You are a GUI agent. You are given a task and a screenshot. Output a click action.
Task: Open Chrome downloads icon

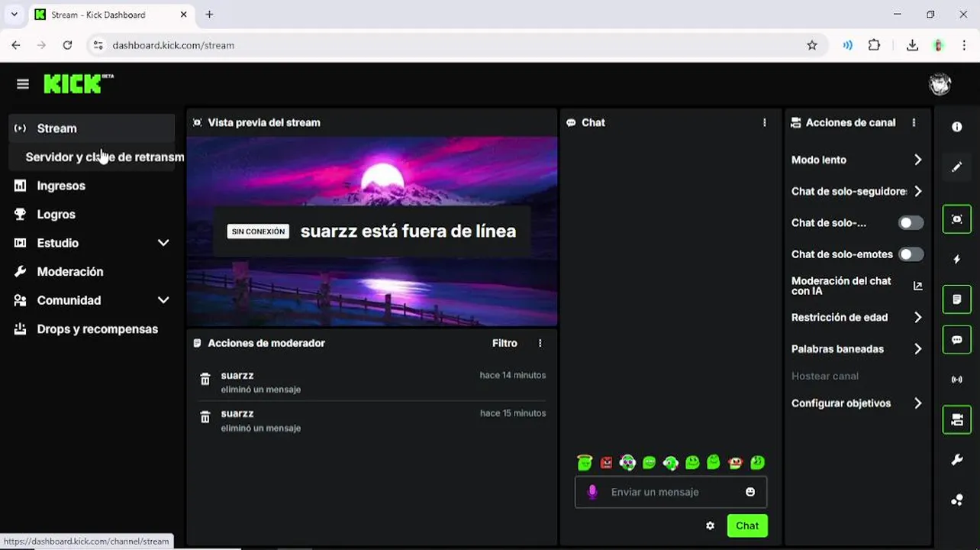pyautogui.click(x=912, y=45)
